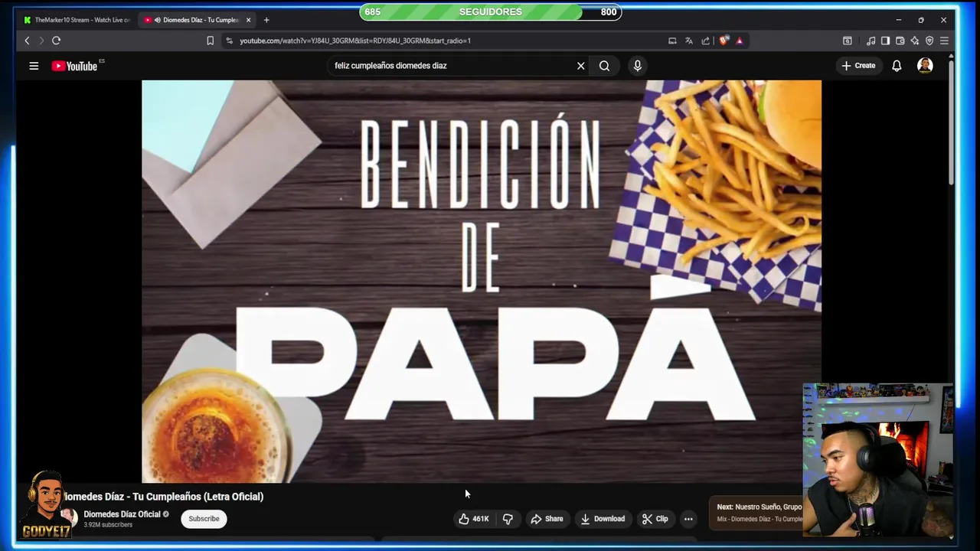
Task: Click the video player to pause
Action: point(482,282)
